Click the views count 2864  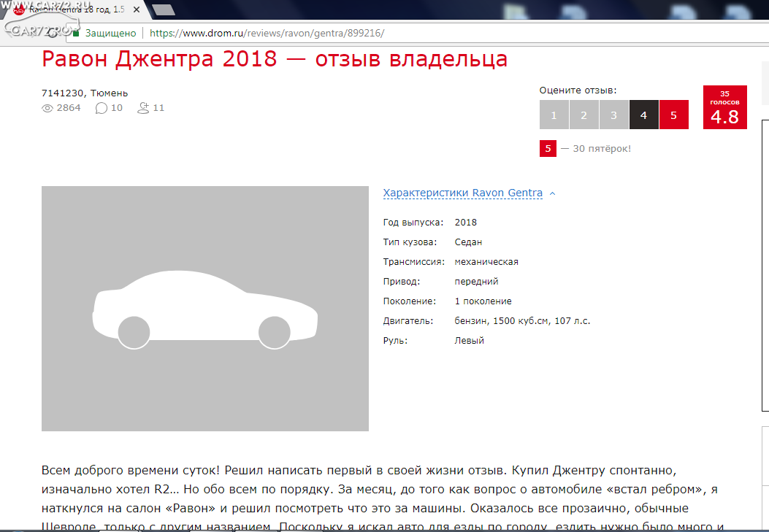[x=69, y=108]
